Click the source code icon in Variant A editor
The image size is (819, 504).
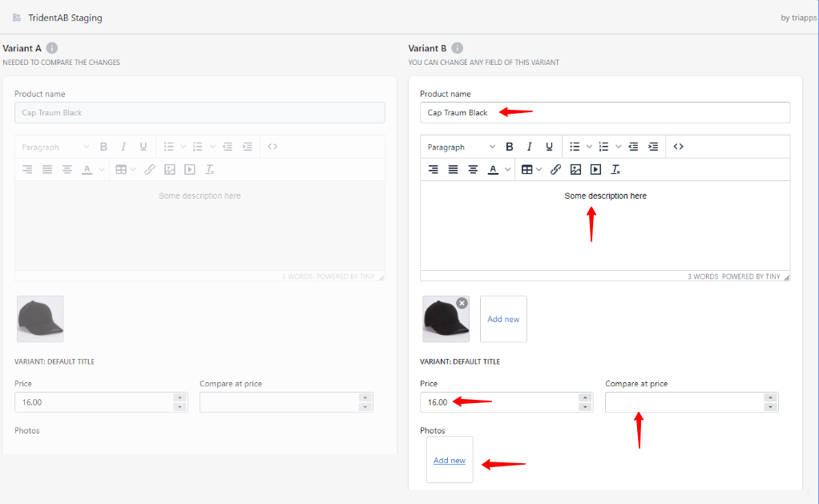point(272,147)
